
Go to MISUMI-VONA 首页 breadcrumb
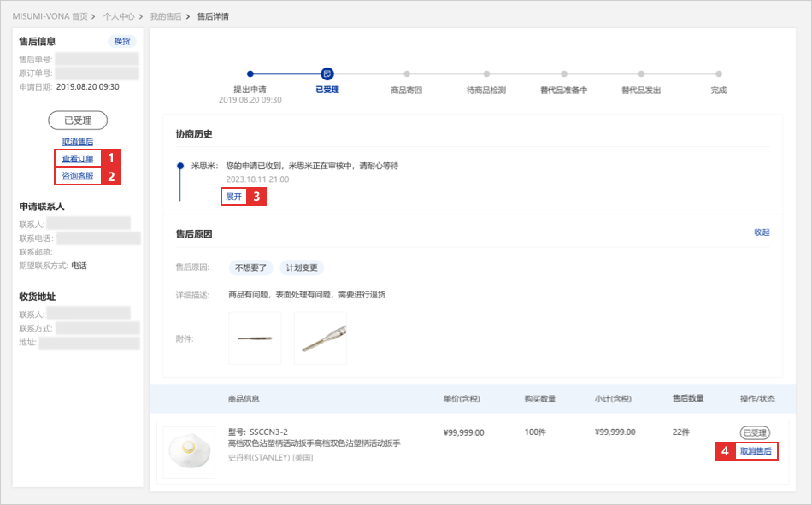point(50,16)
